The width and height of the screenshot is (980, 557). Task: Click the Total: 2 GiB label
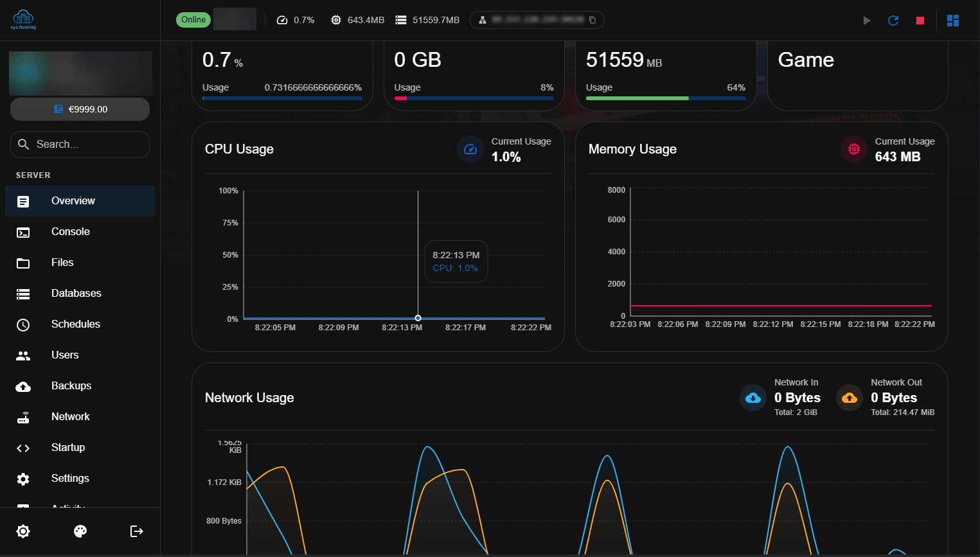(796, 412)
